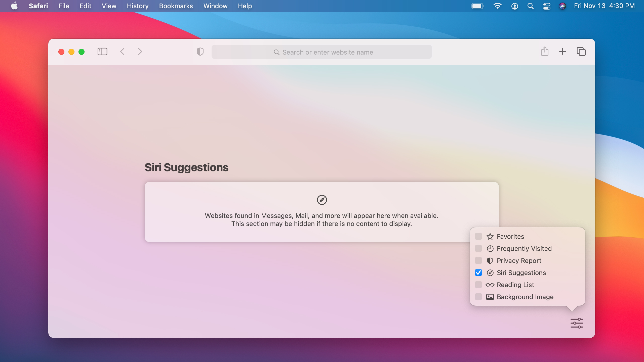Click the compass icon in Siri Suggestions card

pyautogui.click(x=322, y=200)
